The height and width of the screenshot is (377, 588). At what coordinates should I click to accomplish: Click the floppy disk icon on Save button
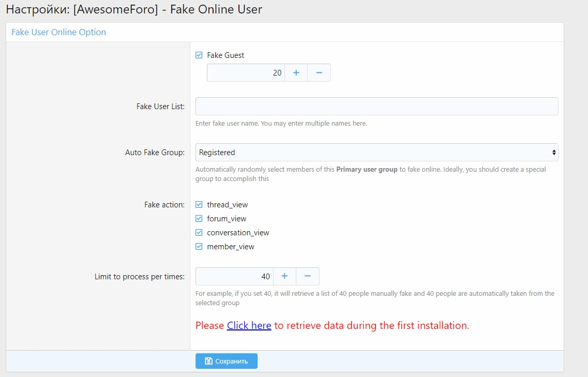[208, 361]
